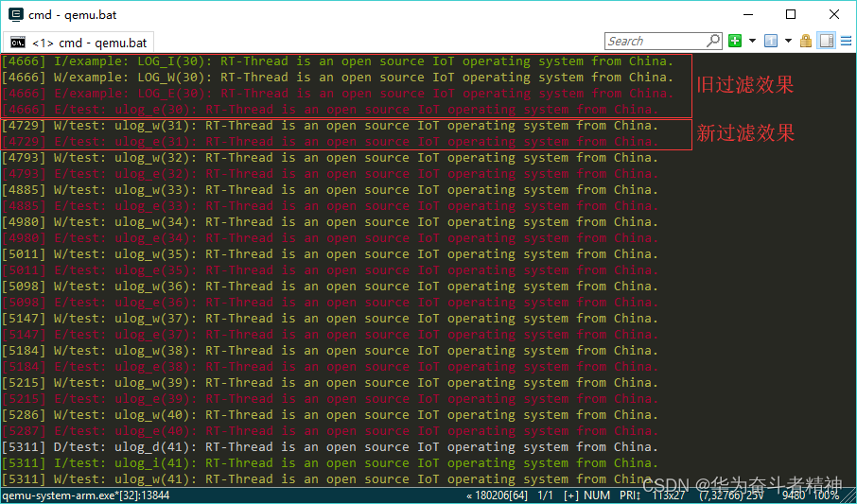Image resolution: width=857 pixels, height=504 pixels.
Task: Click the 1/1 console counter in status bar
Action: pos(546,495)
